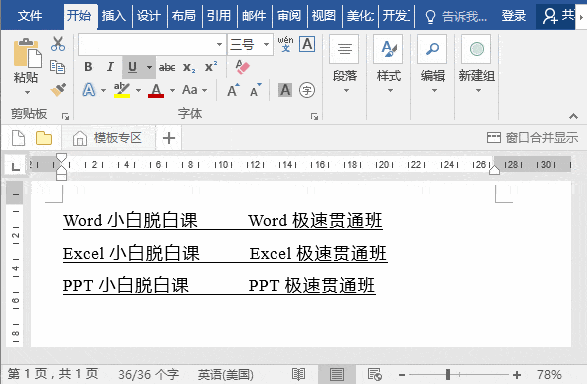The image size is (587, 384).
Task: Switch to 视图 View tab
Action: tap(324, 16)
